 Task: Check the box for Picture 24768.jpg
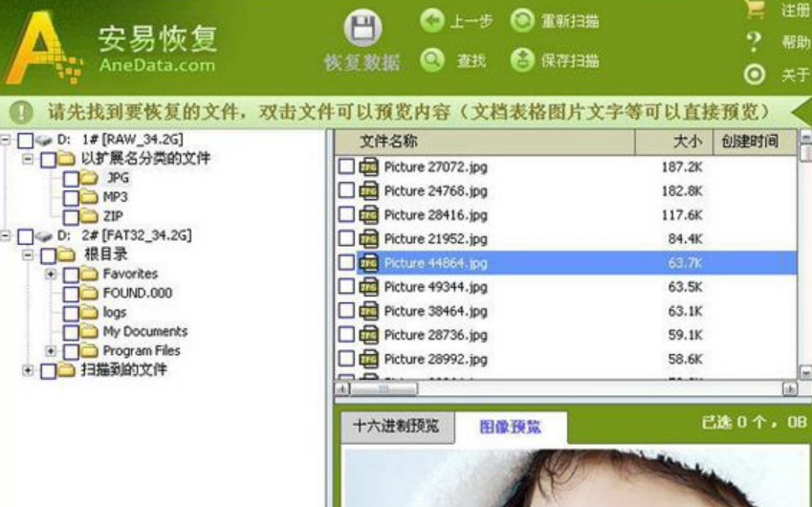point(346,190)
